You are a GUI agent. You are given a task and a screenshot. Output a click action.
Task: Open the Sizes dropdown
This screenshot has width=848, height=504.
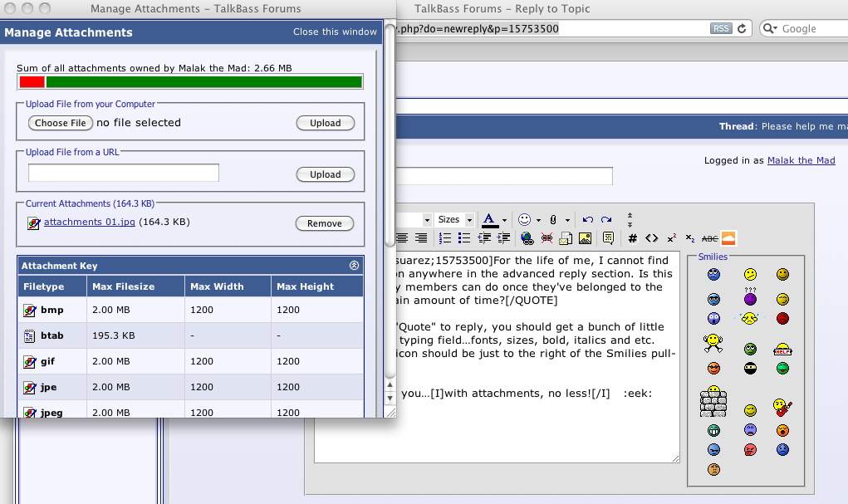click(455, 219)
